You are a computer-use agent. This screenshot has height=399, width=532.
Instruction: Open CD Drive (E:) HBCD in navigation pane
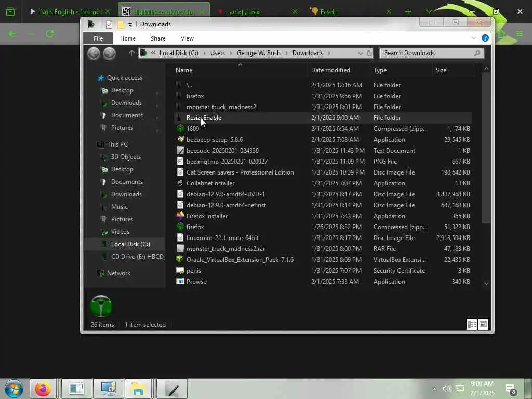[137, 257]
